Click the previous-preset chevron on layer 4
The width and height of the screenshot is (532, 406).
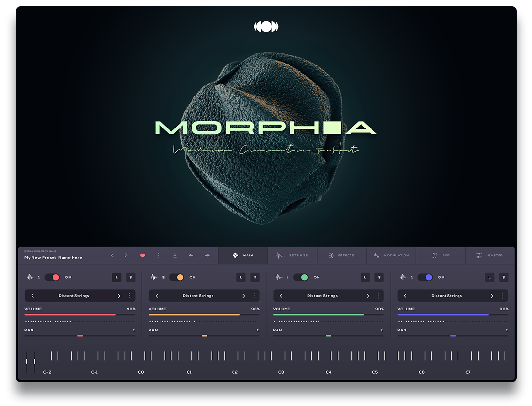tap(405, 295)
